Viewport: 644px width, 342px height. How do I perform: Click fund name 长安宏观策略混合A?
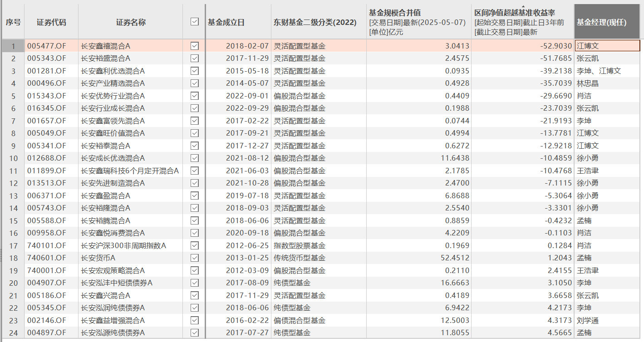pos(113,270)
